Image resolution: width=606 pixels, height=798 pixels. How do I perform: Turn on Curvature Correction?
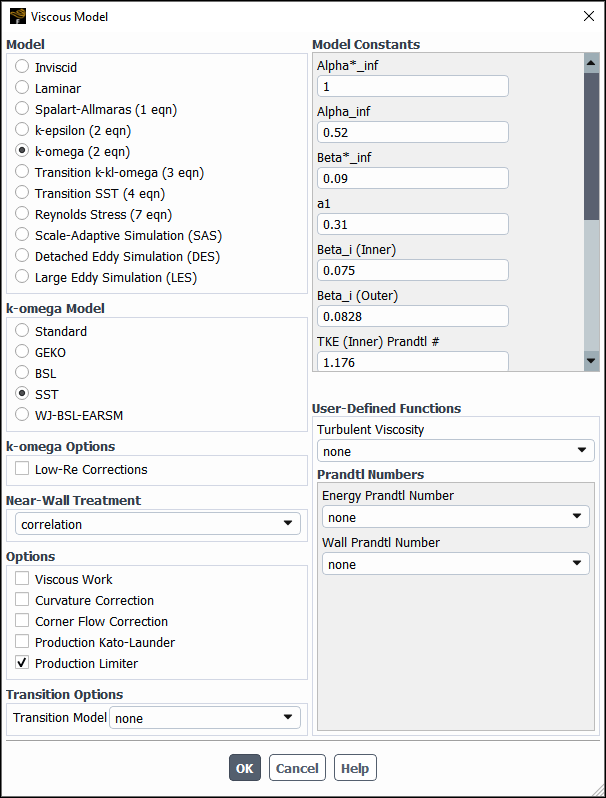click(23, 600)
